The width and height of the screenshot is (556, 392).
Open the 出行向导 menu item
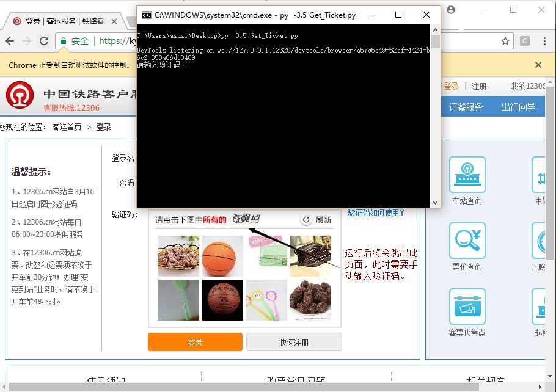518,107
